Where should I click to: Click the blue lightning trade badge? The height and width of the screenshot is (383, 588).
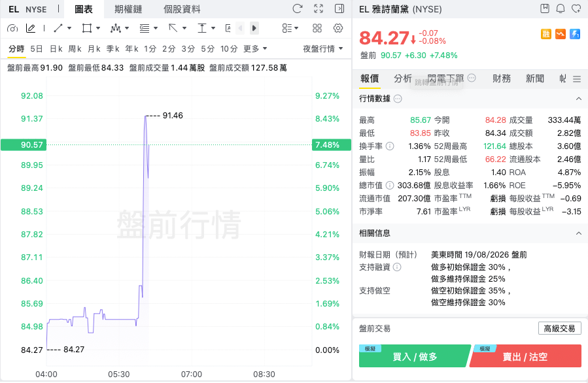(575, 34)
